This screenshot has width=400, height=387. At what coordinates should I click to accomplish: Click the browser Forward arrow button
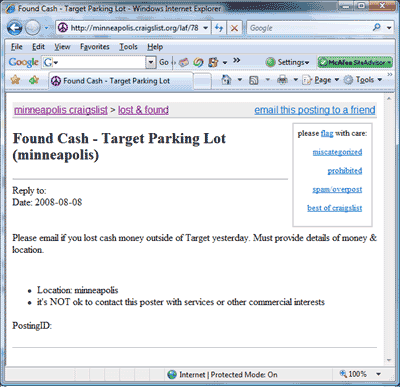[x=32, y=28]
